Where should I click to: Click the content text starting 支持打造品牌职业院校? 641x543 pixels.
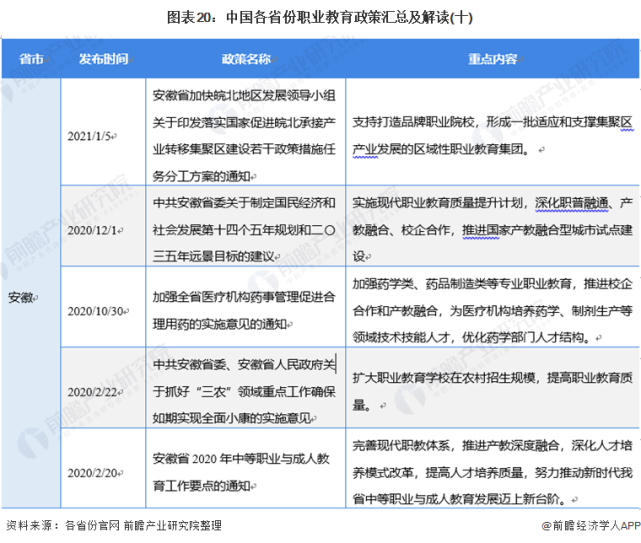point(493,136)
